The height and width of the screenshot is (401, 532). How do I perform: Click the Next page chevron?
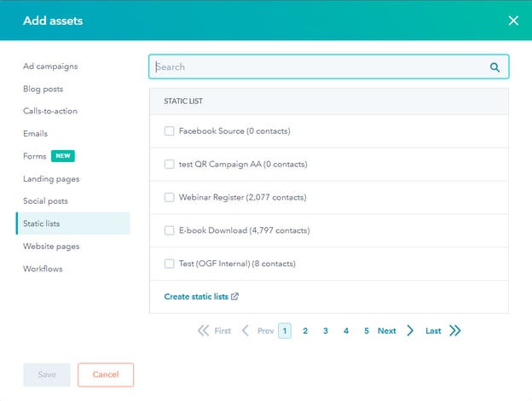(410, 331)
